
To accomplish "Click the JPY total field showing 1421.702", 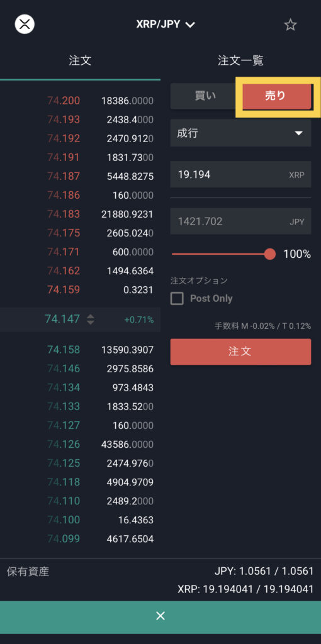I will (240, 221).
